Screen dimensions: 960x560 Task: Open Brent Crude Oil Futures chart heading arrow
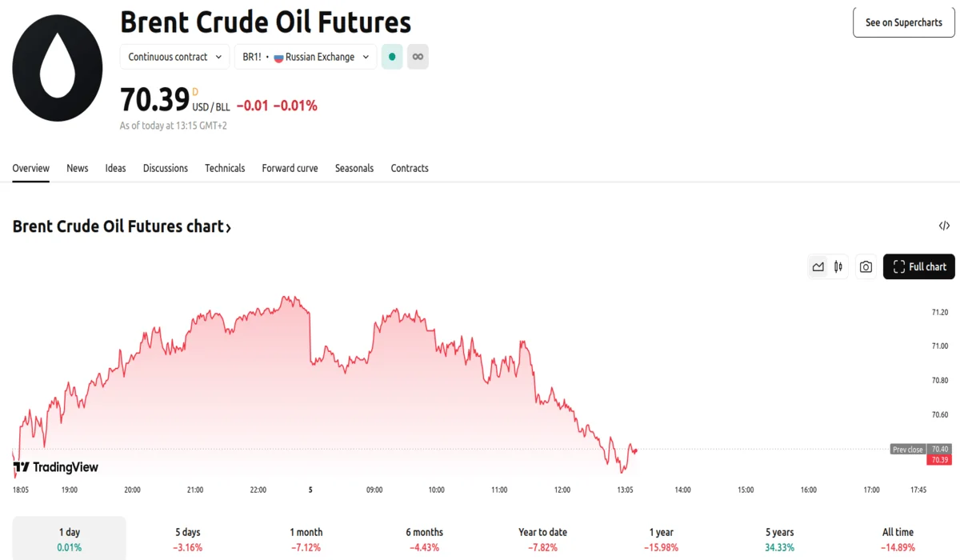pyautogui.click(x=228, y=227)
